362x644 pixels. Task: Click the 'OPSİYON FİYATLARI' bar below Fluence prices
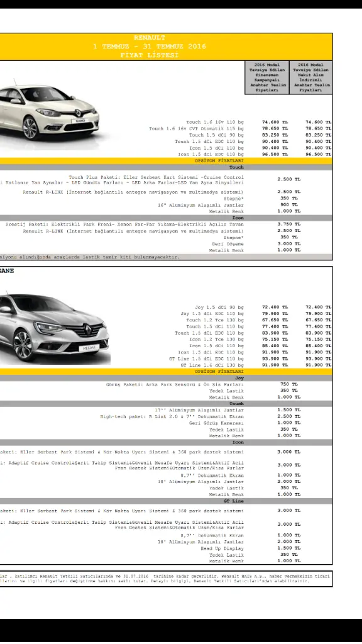[166, 161]
